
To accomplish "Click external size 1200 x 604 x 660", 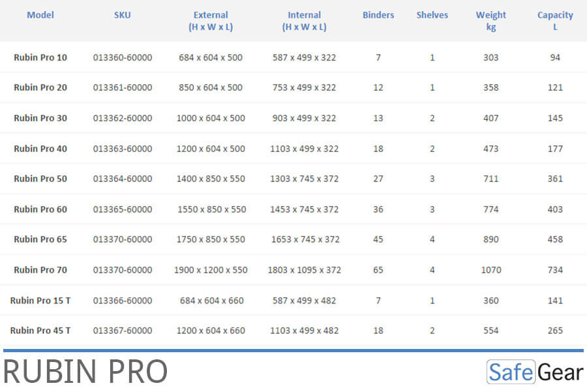I will (211, 331).
